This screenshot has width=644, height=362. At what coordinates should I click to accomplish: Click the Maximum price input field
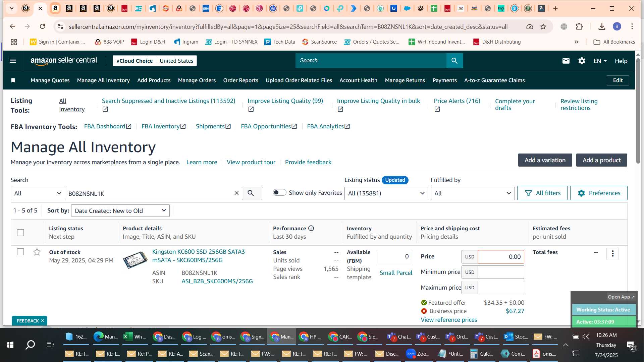501,288
